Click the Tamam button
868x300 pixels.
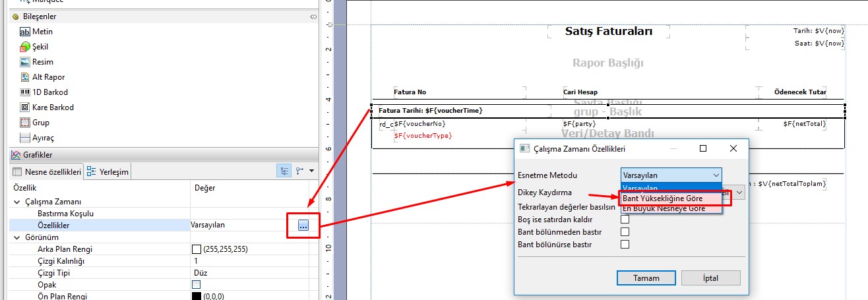click(x=646, y=278)
